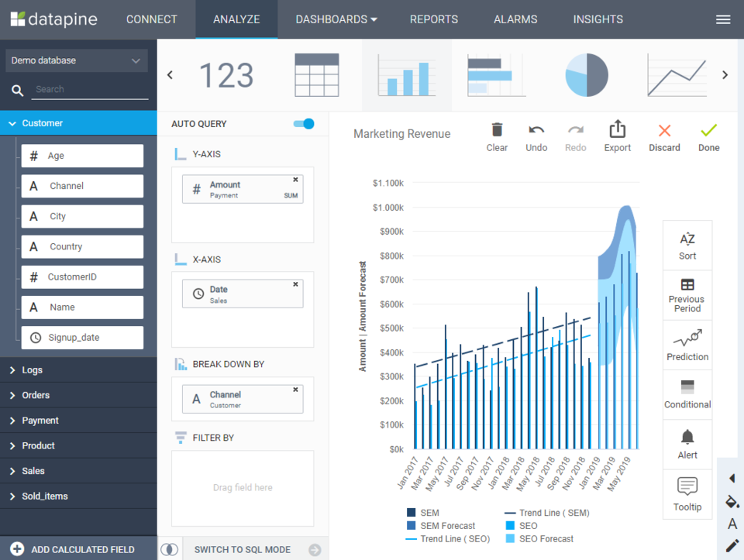Open the DASHBOARDS menu

pyautogui.click(x=335, y=19)
